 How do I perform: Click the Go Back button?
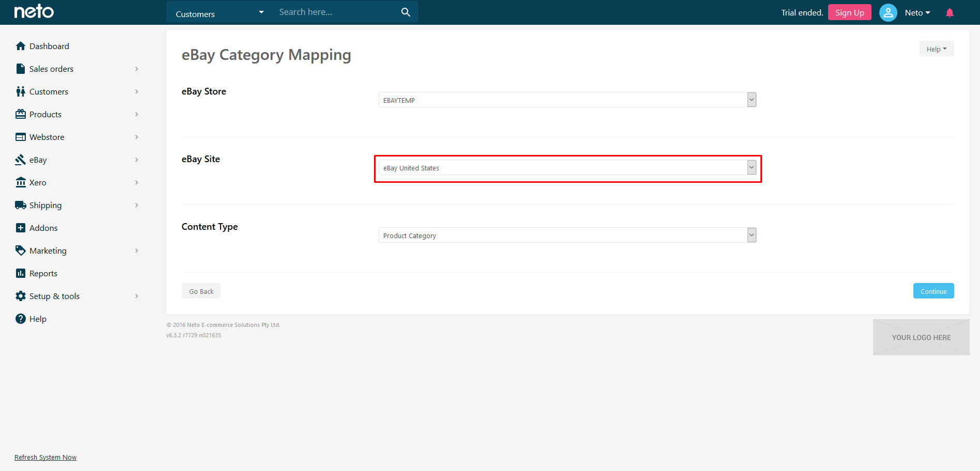tap(201, 291)
